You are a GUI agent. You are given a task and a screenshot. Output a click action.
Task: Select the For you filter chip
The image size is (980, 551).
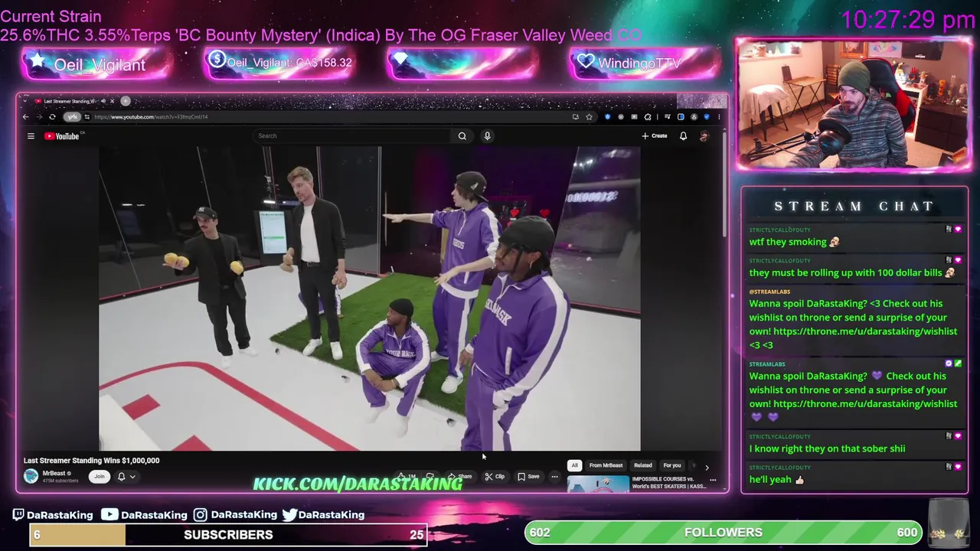(672, 465)
